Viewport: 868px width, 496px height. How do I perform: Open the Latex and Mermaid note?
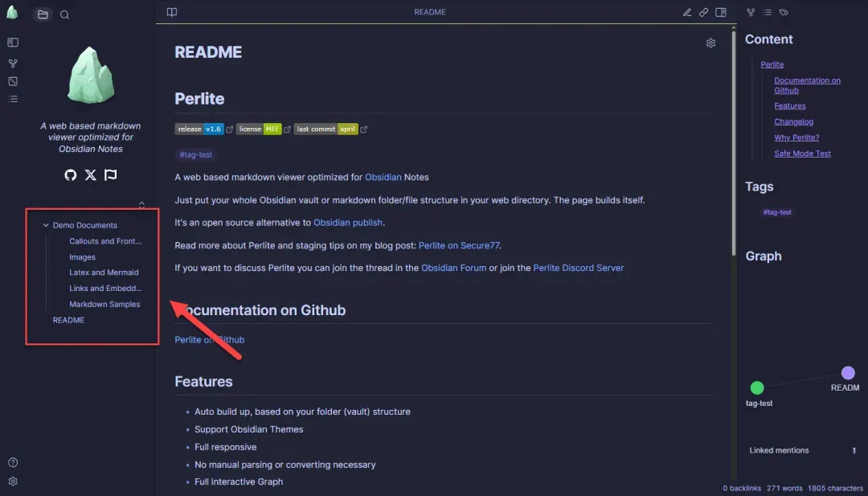[x=104, y=273]
